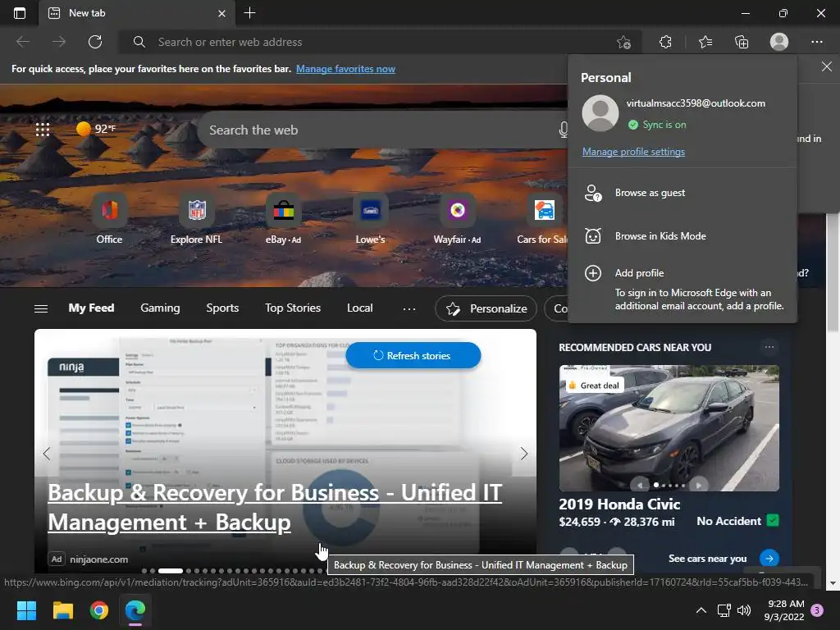Go back with the back arrow
The width and height of the screenshot is (840, 630).
point(23,42)
